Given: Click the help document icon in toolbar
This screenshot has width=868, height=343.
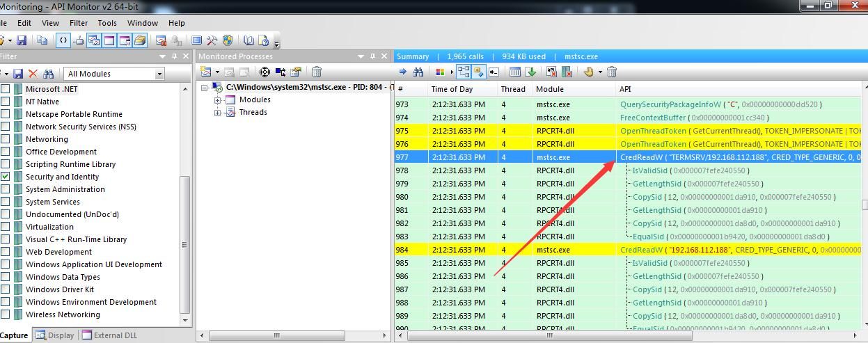Looking at the screenshot, I should pos(265,40).
